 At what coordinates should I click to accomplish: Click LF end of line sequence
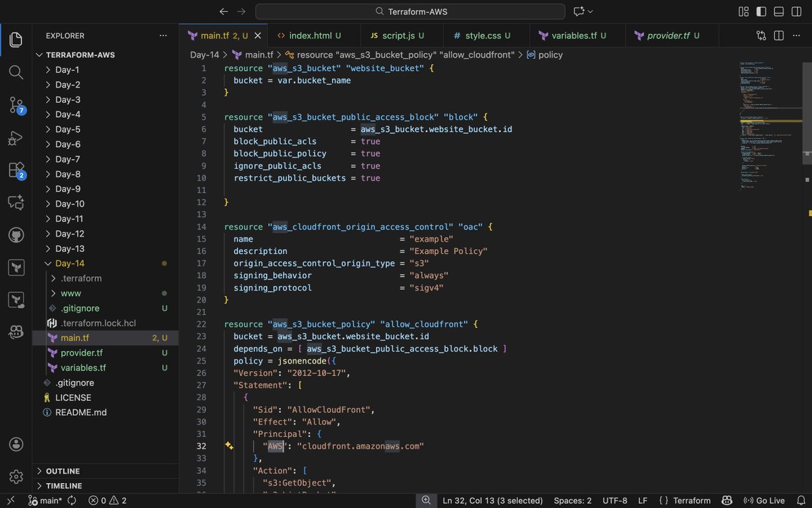tap(643, 501)
